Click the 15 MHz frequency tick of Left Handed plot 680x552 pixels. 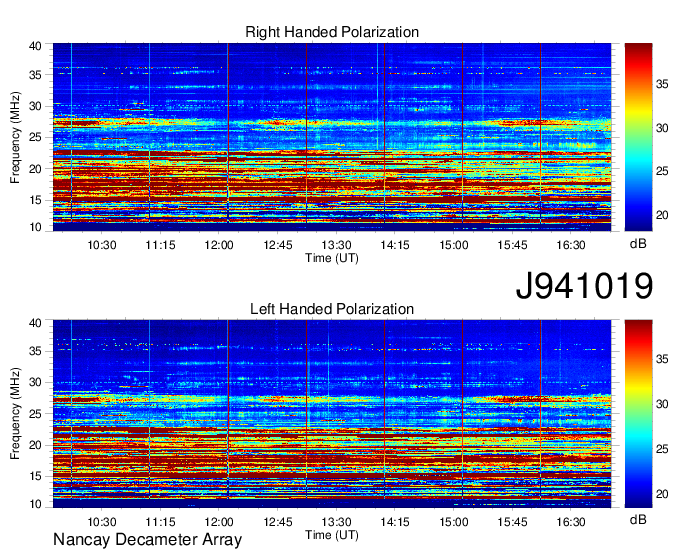tap(36, 477)
